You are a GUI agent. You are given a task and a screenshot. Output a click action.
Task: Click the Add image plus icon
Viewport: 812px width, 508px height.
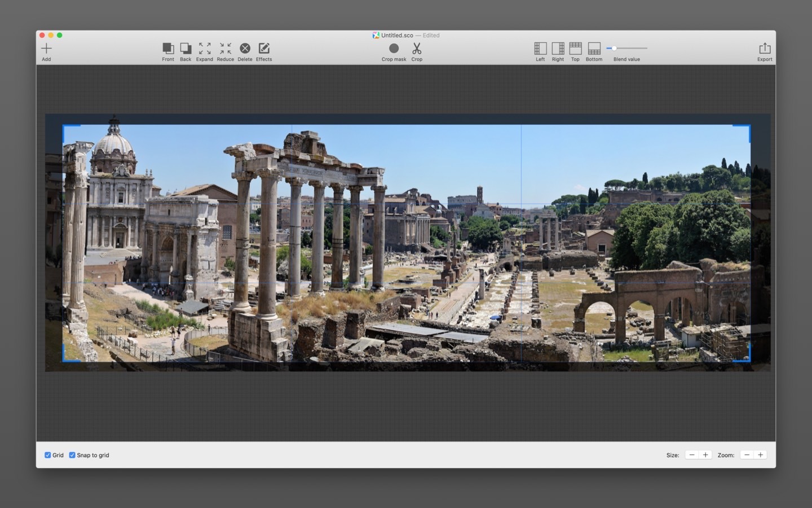[46, 49]
